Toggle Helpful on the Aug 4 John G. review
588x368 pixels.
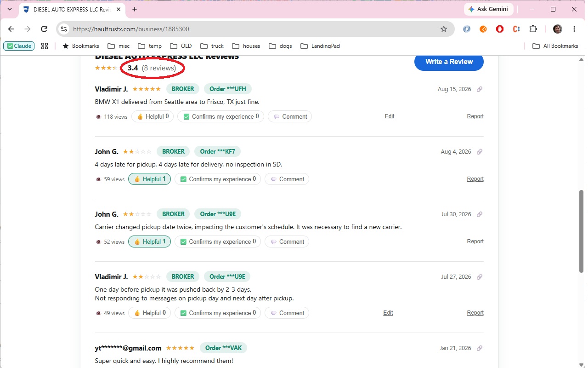point(149,179)
